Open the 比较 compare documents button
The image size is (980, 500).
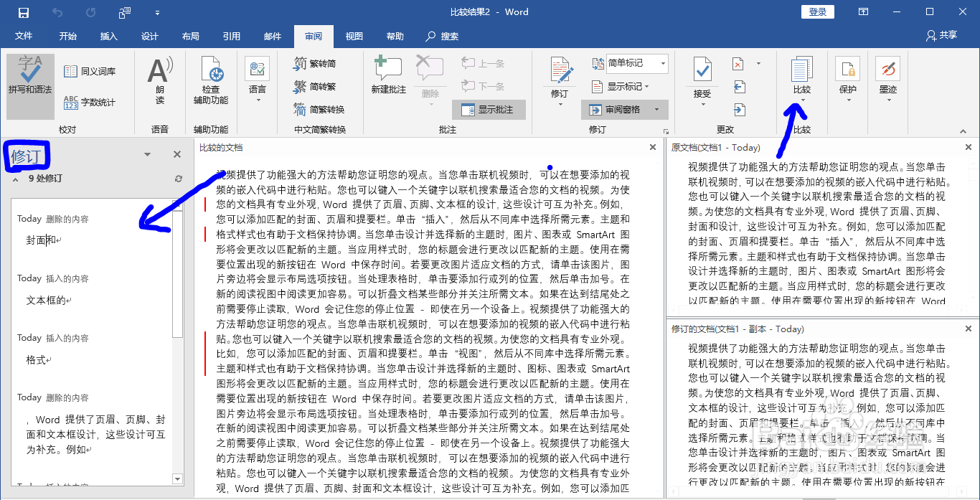point(801,79)
